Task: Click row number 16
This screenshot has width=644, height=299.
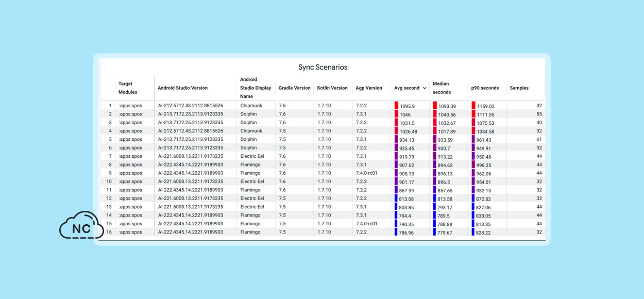Action: 109,232
